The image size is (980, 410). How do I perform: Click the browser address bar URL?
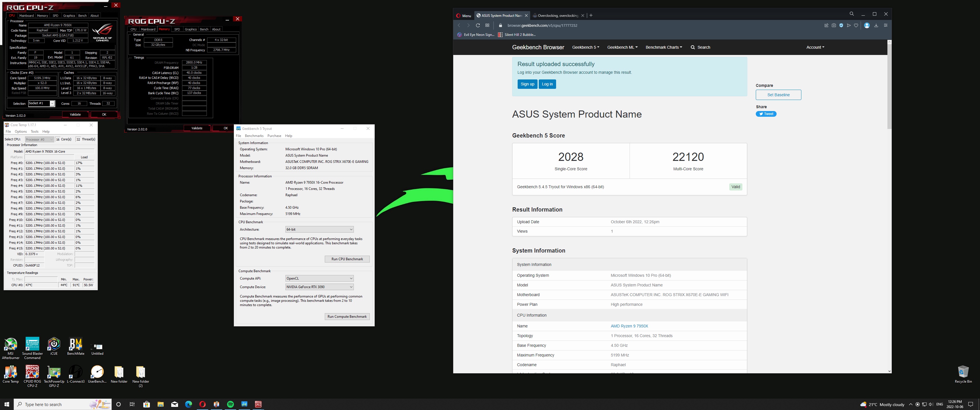[x=542, y=25]
